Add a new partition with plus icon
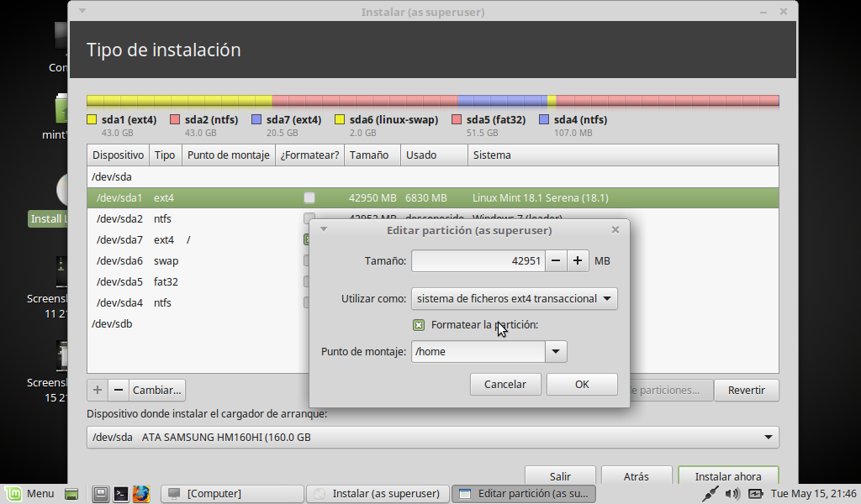Image resolution: width=861 pixels, height=504 pixels. 98,390
